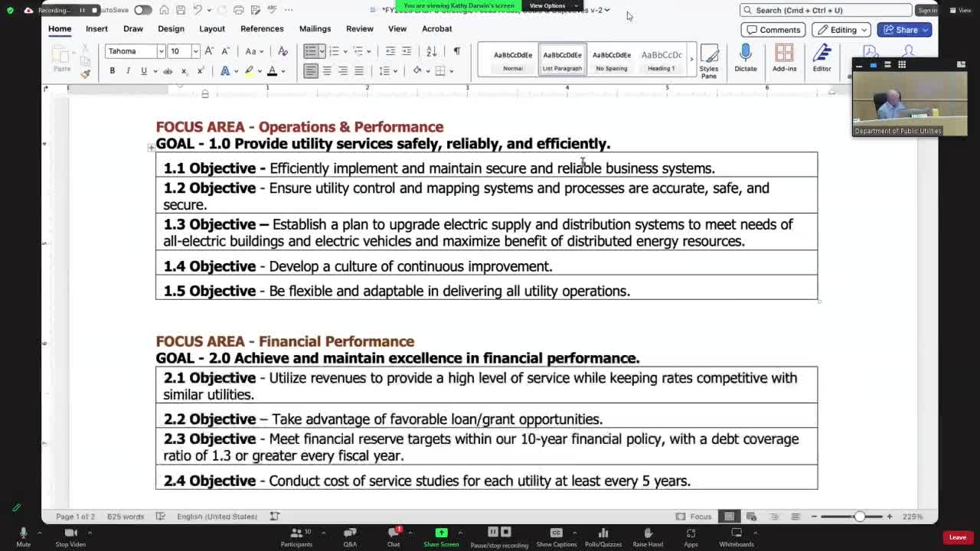Switch to the Insert ribbon tab
The image size is (980, 551).
click(x=96, y=28)
